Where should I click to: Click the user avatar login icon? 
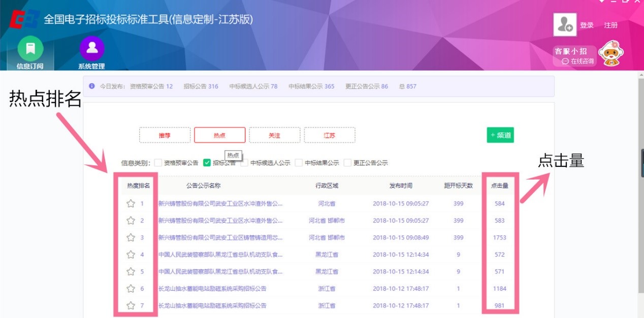(x=565, y=23)
